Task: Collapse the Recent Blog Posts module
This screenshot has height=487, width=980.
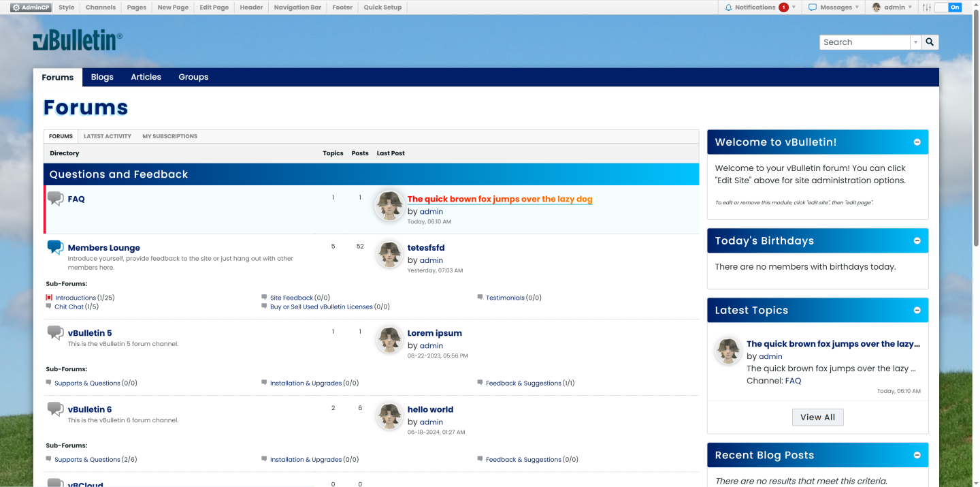Action: (x=917, y=456)
